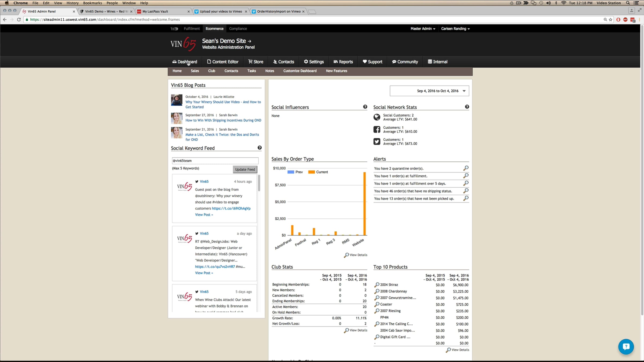This screenshot has height=362, width=644.
Task: Click the Facebook customers icon
Action: 377,130
